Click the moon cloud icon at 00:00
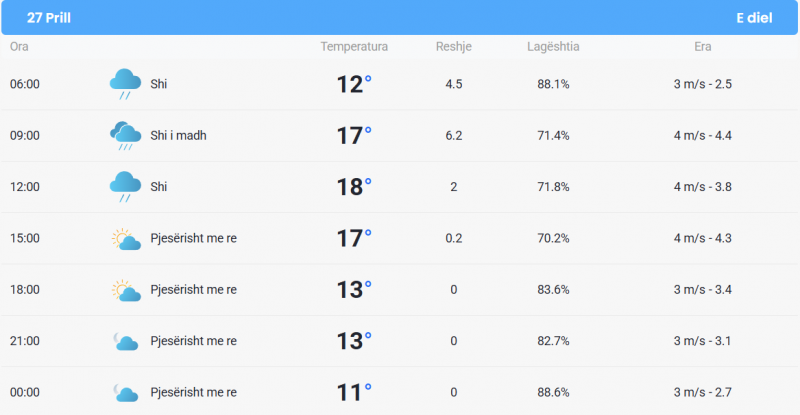 tap(126, 393)
